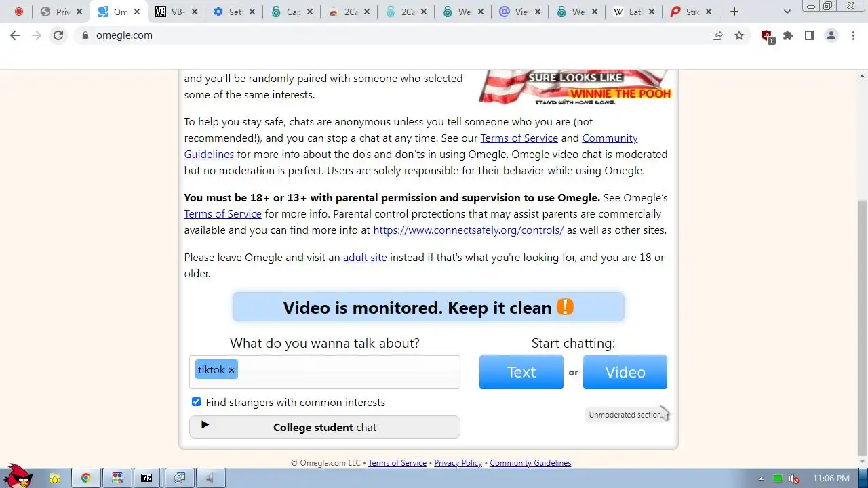Open the yellow sun taskbar icon
This screenshot has width=868, height=488.
tap(54, 479)
